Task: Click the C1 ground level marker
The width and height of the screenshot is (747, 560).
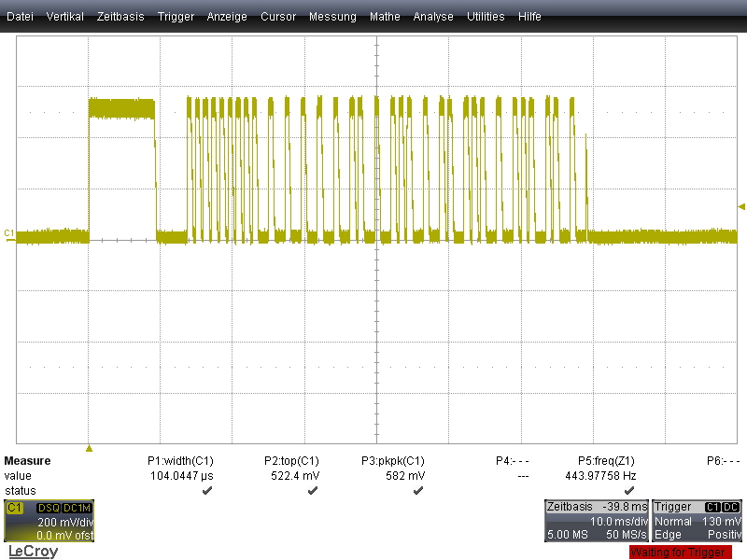Action: [x=9, y=234]
